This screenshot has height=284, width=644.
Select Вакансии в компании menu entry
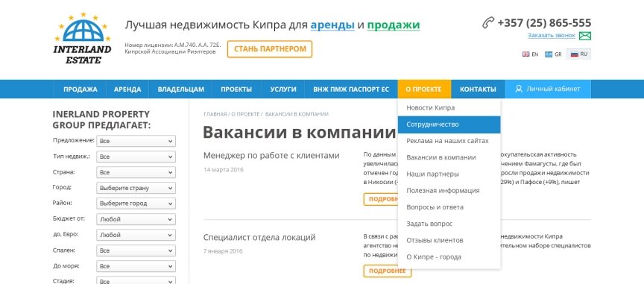(449, 157)
